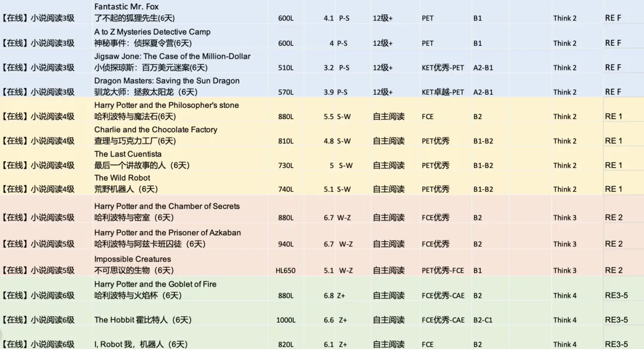Select Think 4 in The Hobbit row
Image resolution: width=644 pixels, height=349 pixels.
point(565,320)
